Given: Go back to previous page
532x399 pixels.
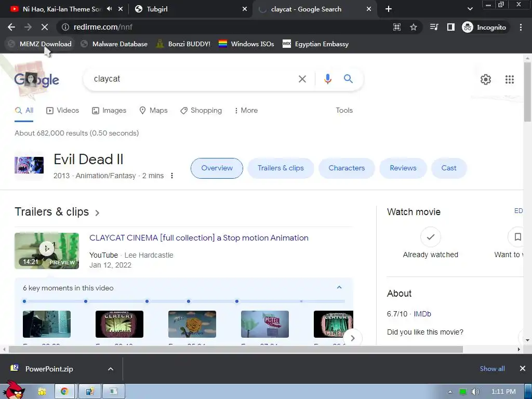Looking at the screenshot, I should 11,27.
